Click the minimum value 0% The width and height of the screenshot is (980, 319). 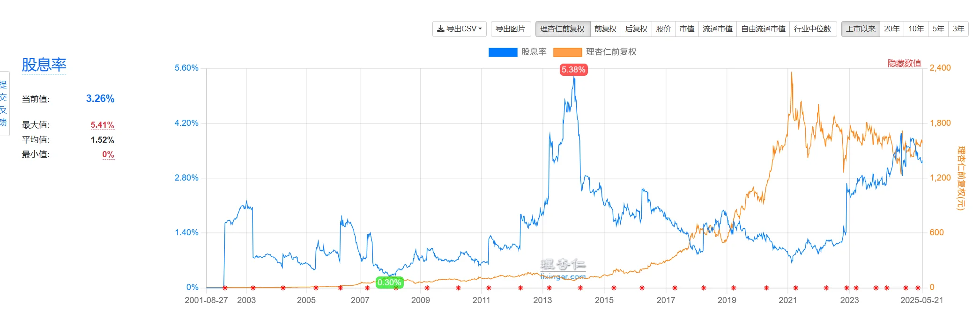click(x=108, y=154)
